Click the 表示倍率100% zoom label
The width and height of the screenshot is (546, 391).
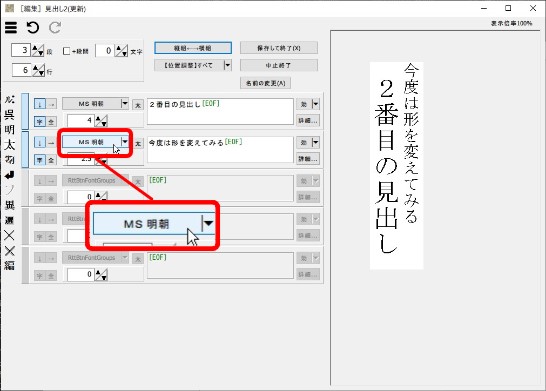(x=512, y=23)
